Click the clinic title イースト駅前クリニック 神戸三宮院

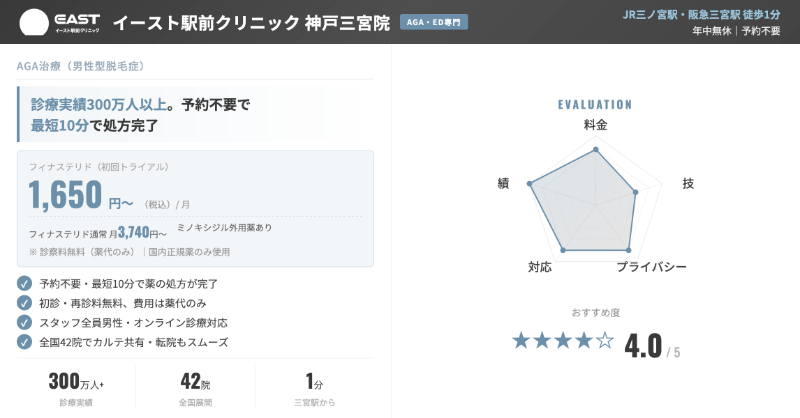(251, 22)
